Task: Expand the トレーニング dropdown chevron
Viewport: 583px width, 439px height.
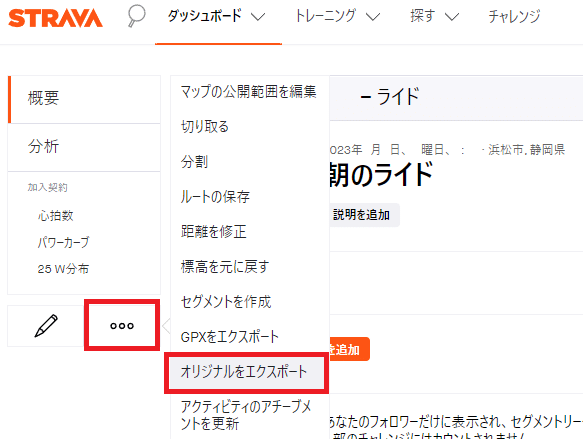Action: [x=373, y=17]
